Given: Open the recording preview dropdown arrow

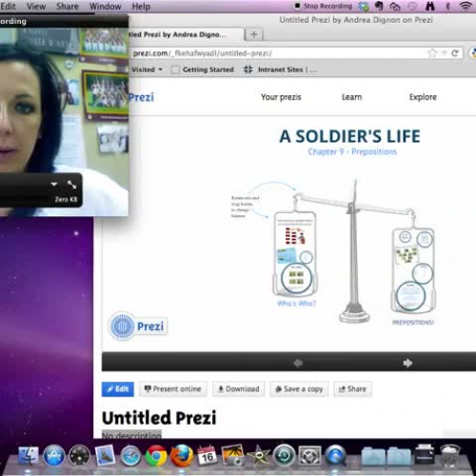Looking at the screenshot, I should 54,185.
